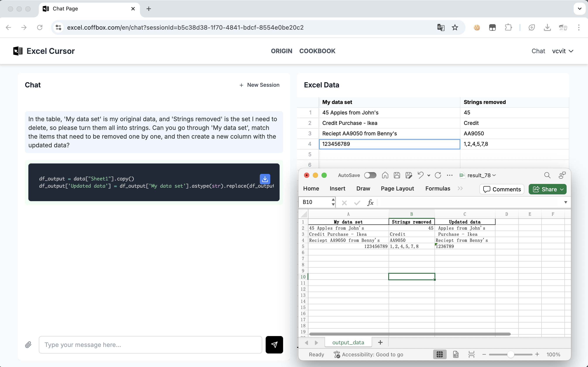Image resolution: width=588 pixels, height=367 pixels.
Task: View site information icon in address bar
Action: click(58, 27)
